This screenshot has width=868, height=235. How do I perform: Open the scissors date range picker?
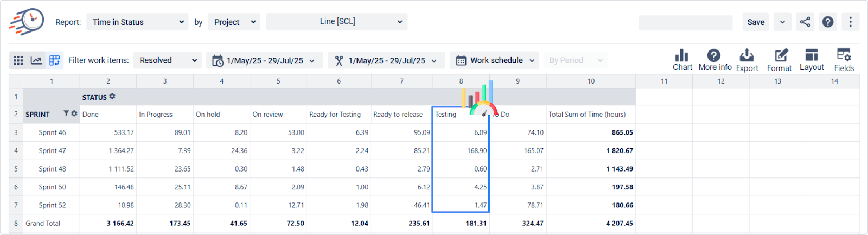pyautogui.click(x=386, y=60)
